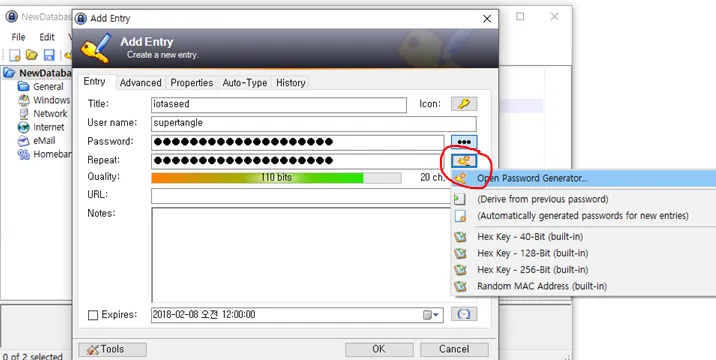Click the standard expire times clock button
Viewport: 716px width, 360px height.
[x=464, y=314]
